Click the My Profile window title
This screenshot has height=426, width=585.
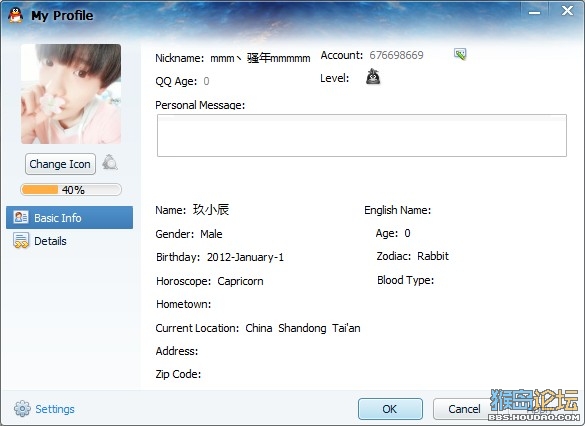(x=62, y=15)
